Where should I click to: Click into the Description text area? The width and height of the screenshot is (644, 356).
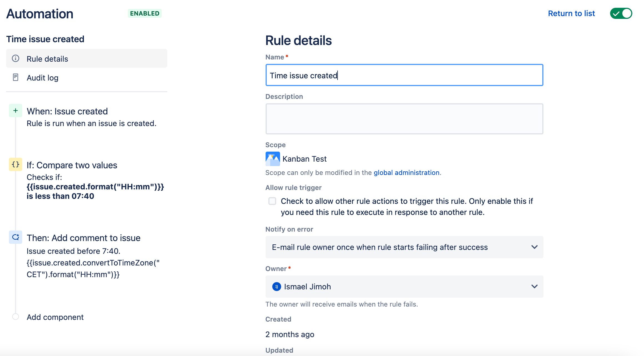click(x=404, y=119)
